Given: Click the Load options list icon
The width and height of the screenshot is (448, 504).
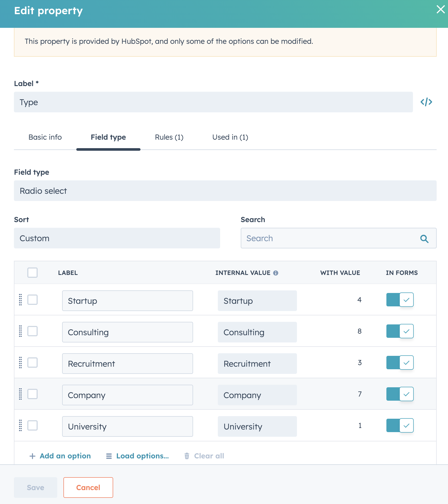Looking at the screenshot, I should (109, 456).
